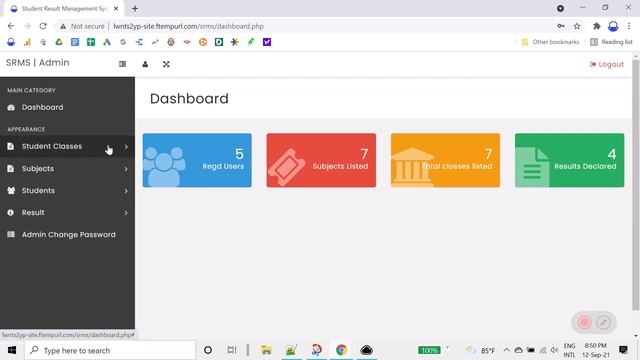Click the page vertical scrollbar

636,185
